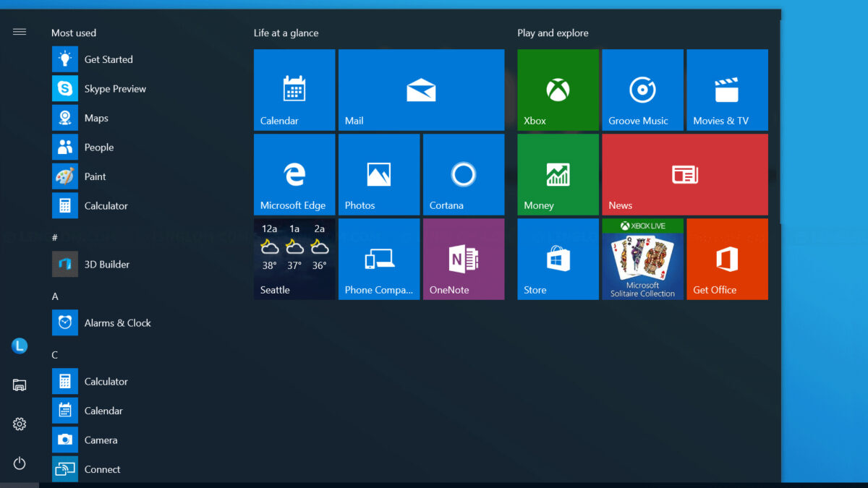Click the # letter header in the app list
This screenshot has height=488, width=868.
pos(55,237)
